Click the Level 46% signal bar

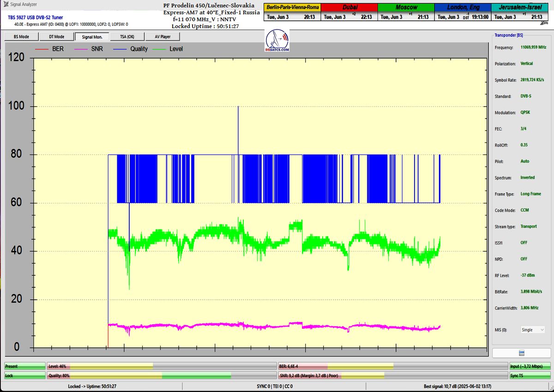pos(161,366)
